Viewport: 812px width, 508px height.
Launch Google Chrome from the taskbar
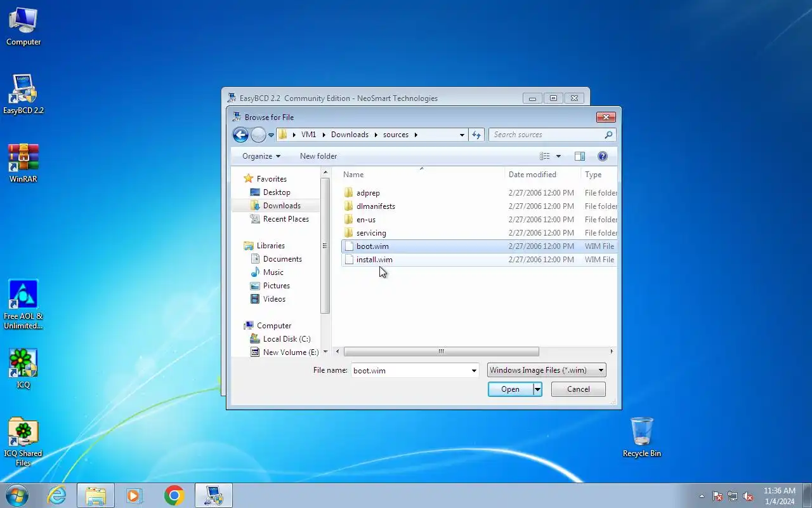point(174,495)
